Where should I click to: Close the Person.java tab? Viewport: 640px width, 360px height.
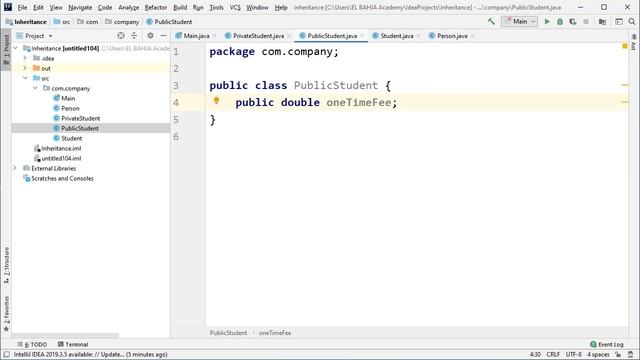click(x=472, y=36)
